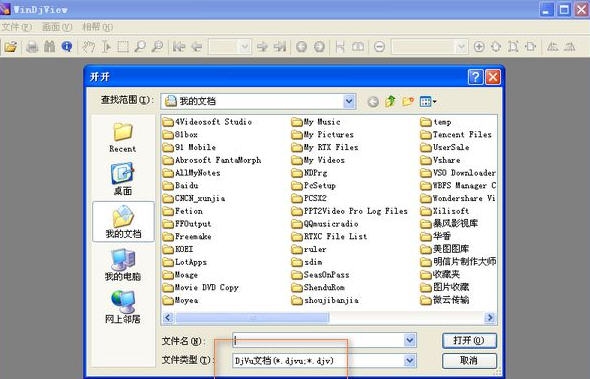Click the dialog help question mark button
The image size is (590, 379).
[475, 77]
